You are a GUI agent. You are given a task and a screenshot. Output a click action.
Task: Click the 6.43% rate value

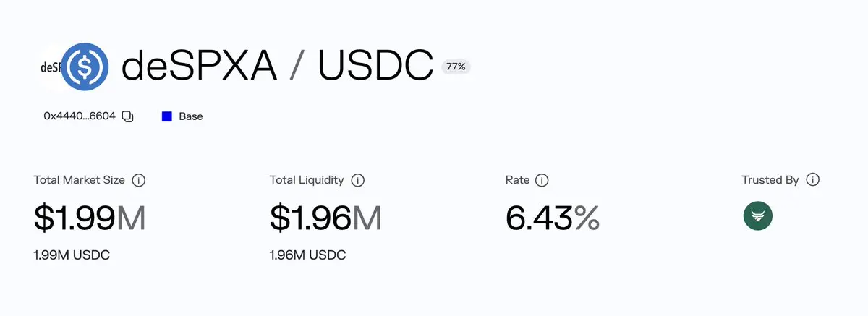click(x=552, y=218)
